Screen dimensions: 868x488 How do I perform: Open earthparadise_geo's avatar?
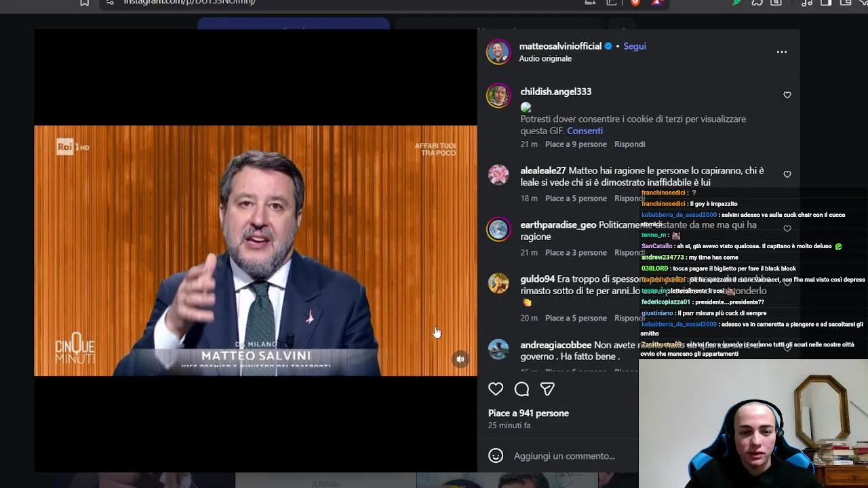[x=498, y=229]
